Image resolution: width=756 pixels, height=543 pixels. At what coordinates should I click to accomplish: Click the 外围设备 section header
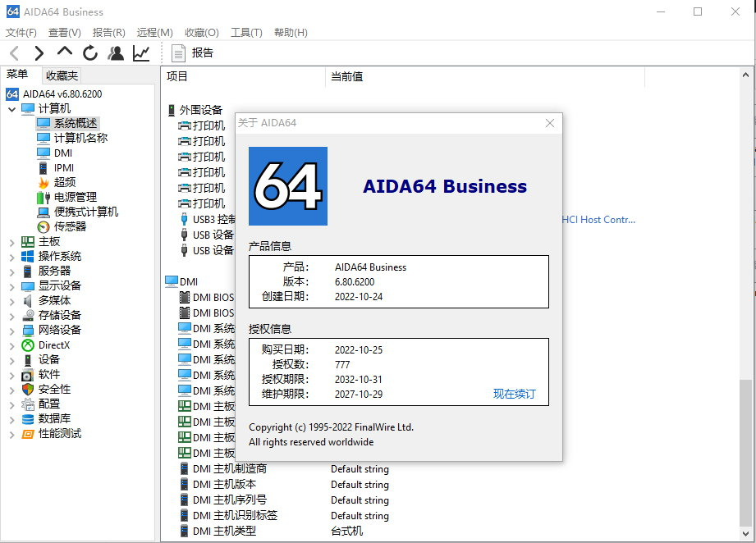(201, 111)
